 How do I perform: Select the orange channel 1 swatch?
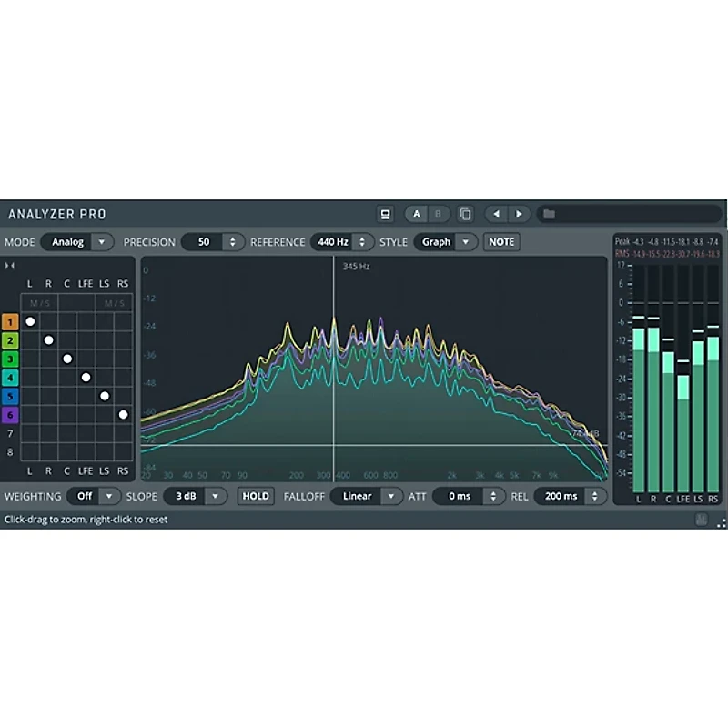(x=10, y=321)
